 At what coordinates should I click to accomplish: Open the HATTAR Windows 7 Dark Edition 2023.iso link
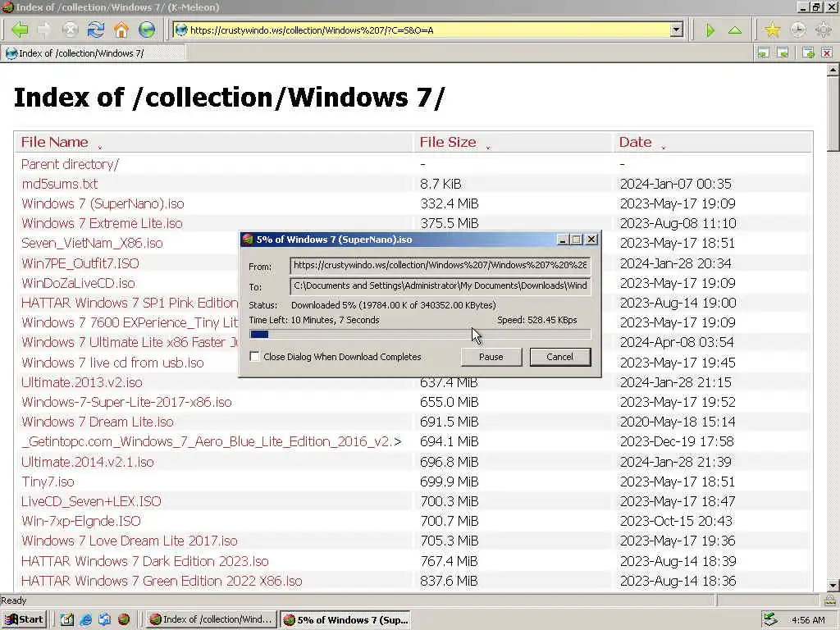144,561
